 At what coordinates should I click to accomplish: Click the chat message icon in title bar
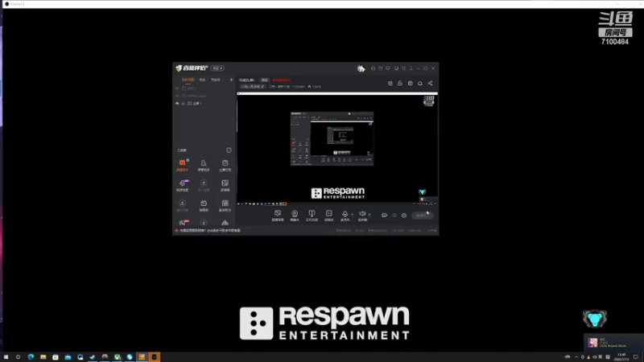(x=388, y=68)
